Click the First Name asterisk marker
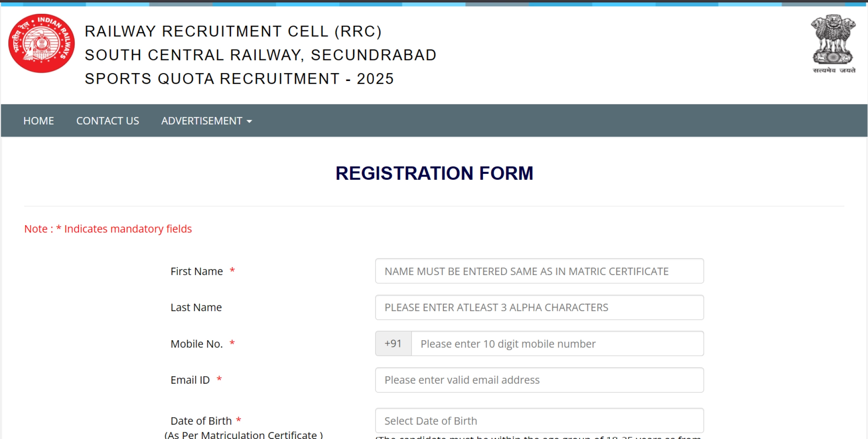The width and height of the screenshot is (868, 439). click(233, 271)
